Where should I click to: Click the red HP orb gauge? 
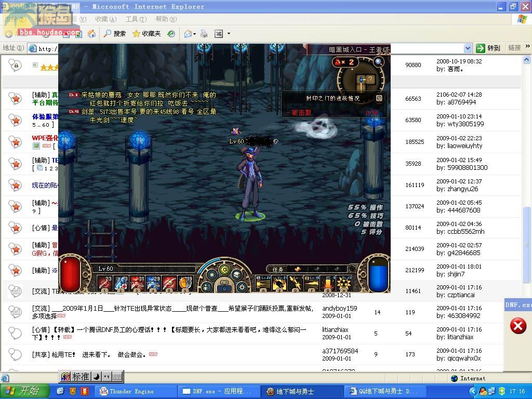point(71,274)
